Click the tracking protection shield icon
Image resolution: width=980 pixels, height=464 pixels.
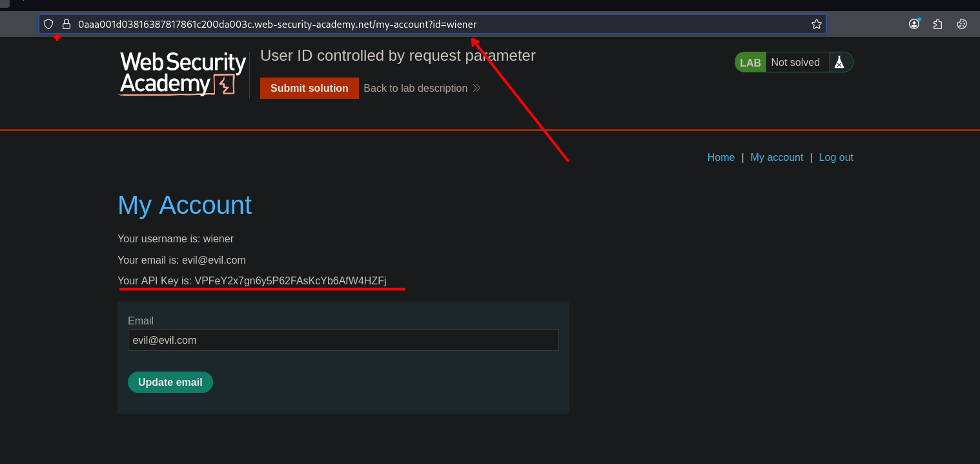(x=48, y=24)
